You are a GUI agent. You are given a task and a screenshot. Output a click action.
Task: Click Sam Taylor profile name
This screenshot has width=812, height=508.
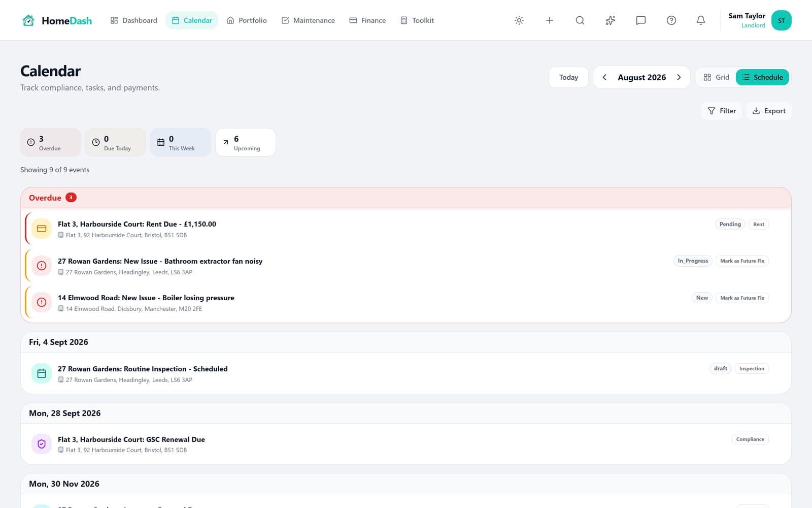[747, 16]
